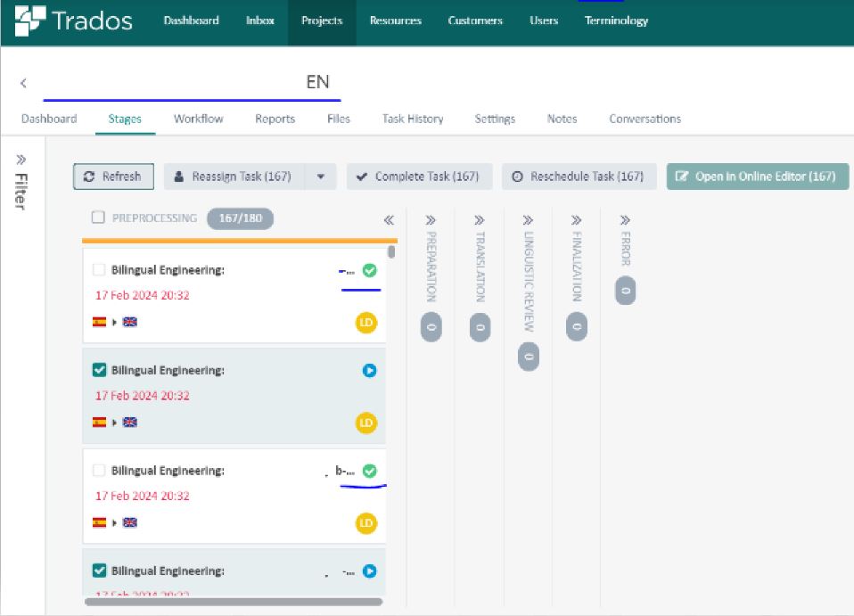Image resolution: width=854 pixels, height=616 pixels.
Task: Click the Refresh button
Action: pyautogui.click(x=113, y=177)
